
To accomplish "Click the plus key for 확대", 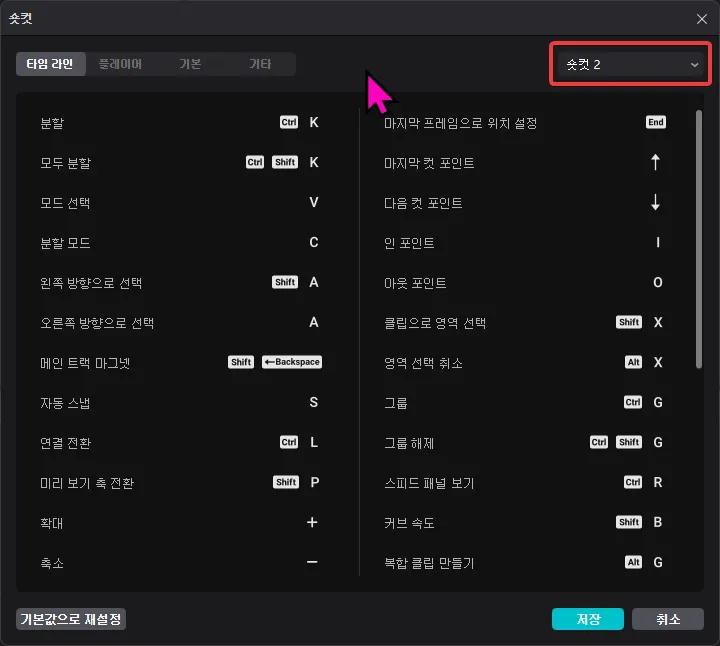I will [x=312, y=522].
